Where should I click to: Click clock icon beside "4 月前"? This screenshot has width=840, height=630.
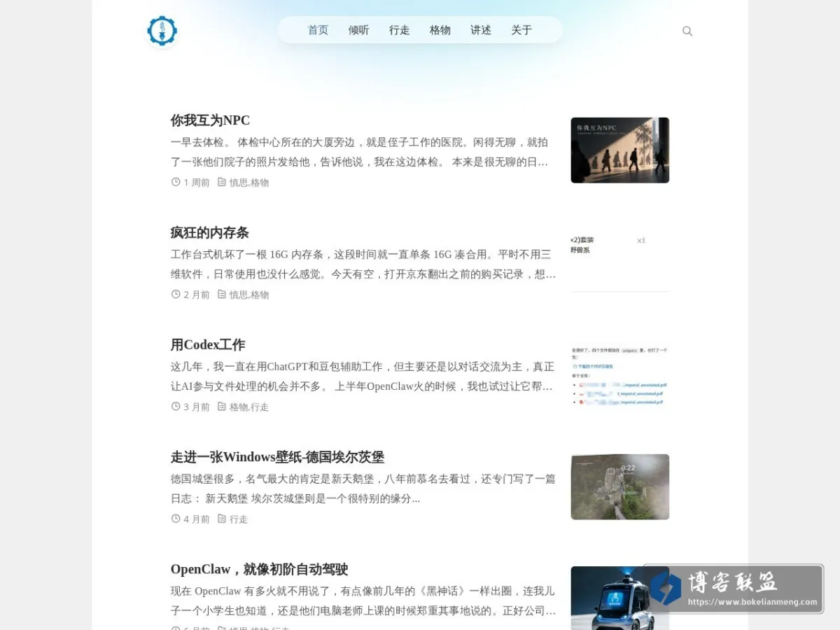176,519
